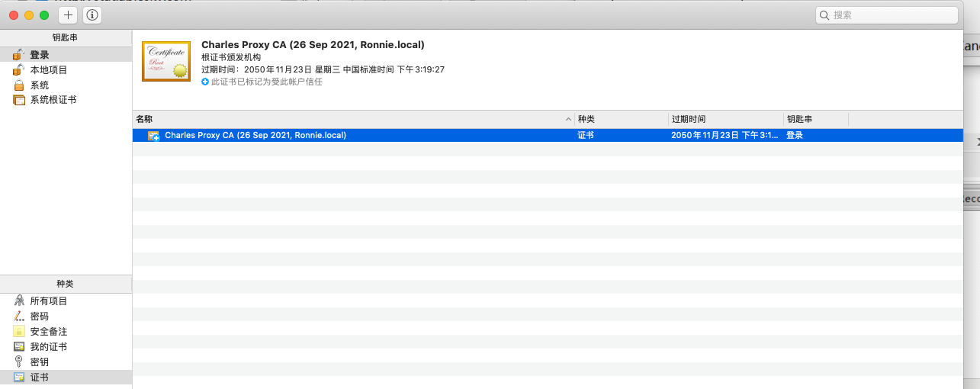Click the pencil icon beside 密码
This screenshot has height=389, width=980.
[19, 316]
